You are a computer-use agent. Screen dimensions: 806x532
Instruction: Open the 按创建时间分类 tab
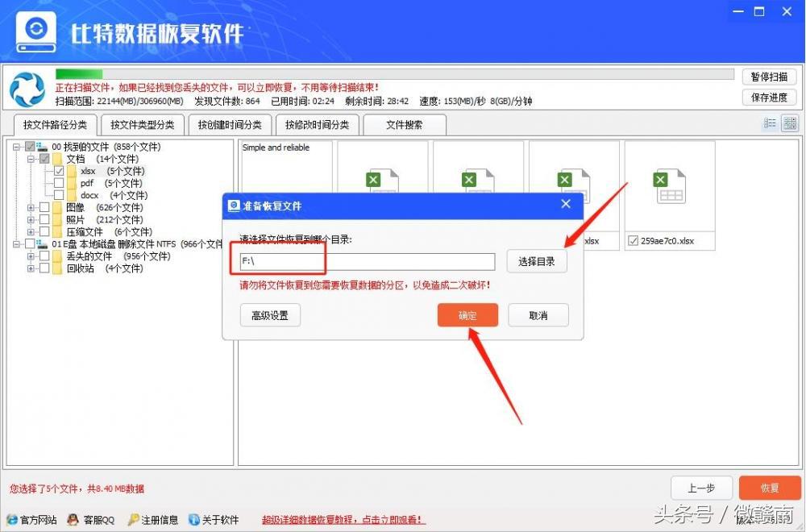click(x=230, y=125)
